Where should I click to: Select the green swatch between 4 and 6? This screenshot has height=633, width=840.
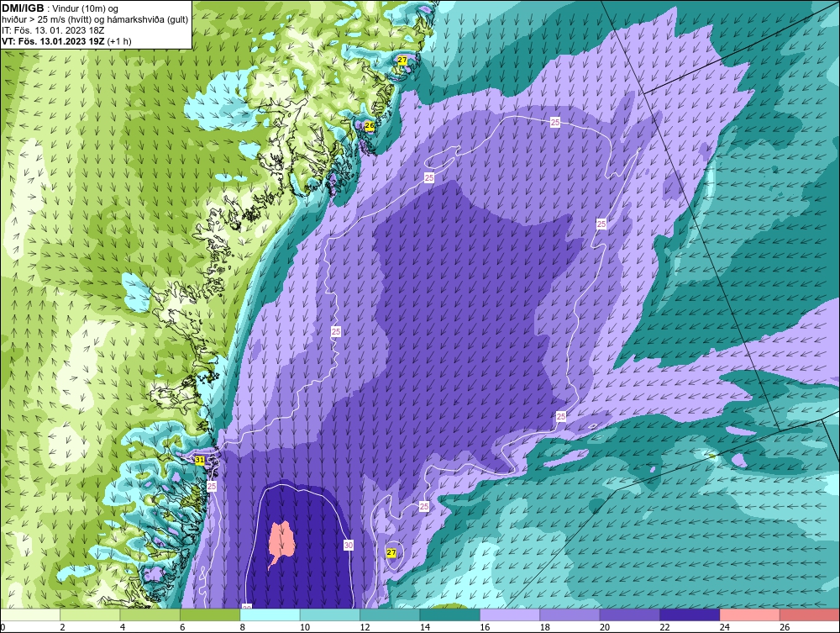tap(150, 615)
